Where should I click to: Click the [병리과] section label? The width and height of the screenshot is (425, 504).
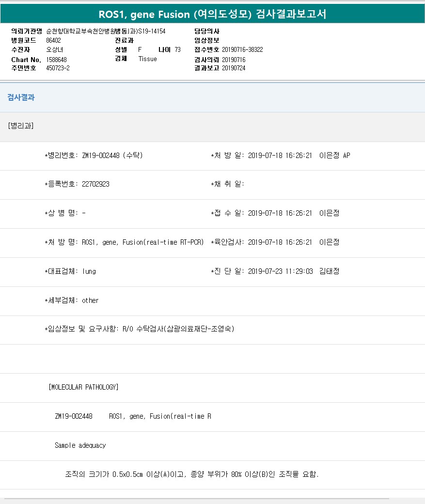pos(20,126)
